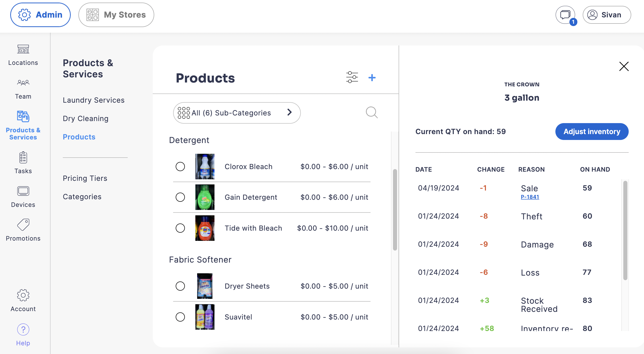Select the Clorox Bleach radio button
Image resolution: width=644 pixels, height=354 pixels.
[180, 167]
